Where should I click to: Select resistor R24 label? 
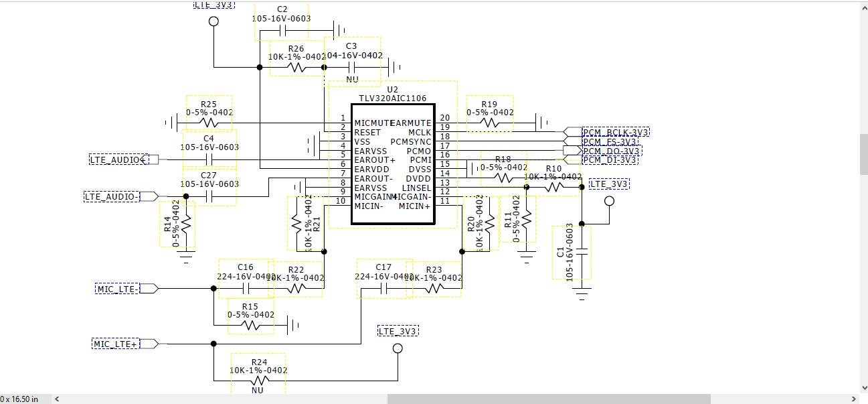pyautogui.click(x=258, y=362)
